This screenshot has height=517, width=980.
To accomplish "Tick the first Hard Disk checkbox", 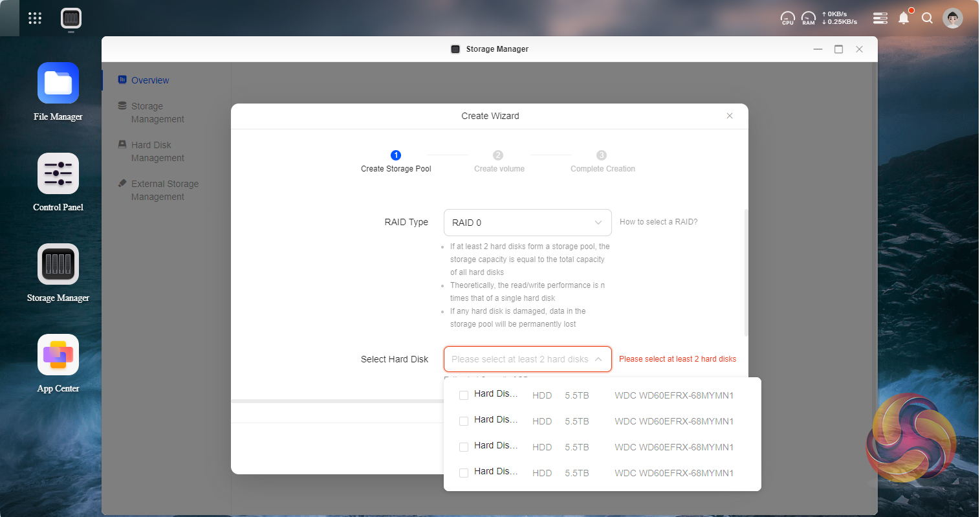I will point(464,395).
